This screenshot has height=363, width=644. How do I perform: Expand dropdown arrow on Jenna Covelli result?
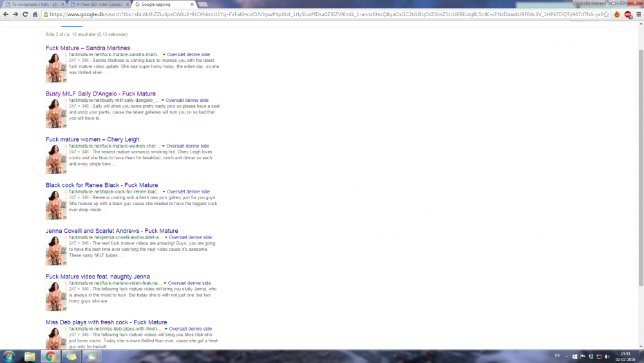coord(166,237)
